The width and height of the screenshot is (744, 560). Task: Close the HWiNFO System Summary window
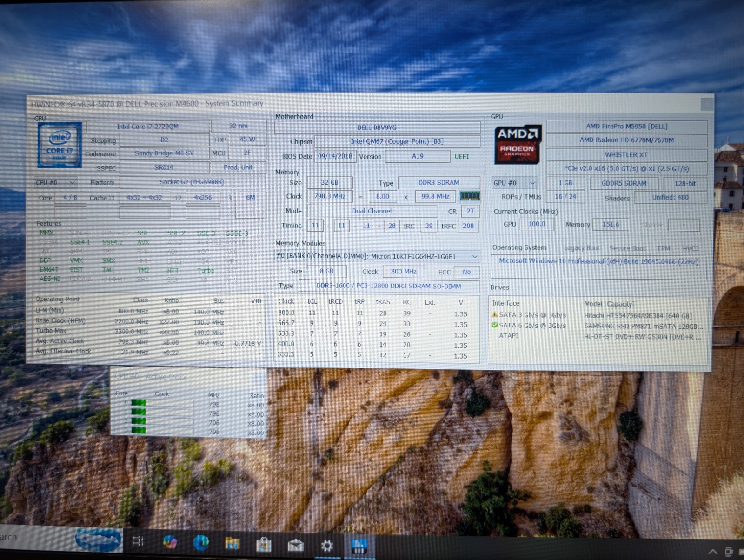[707, 104]
